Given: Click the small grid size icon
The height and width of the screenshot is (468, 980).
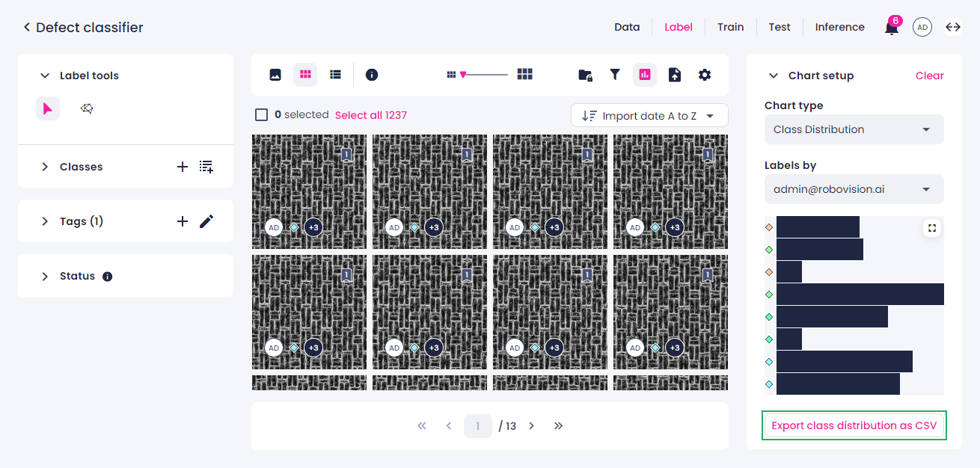Looking at the screenshot, I should 451,75.
